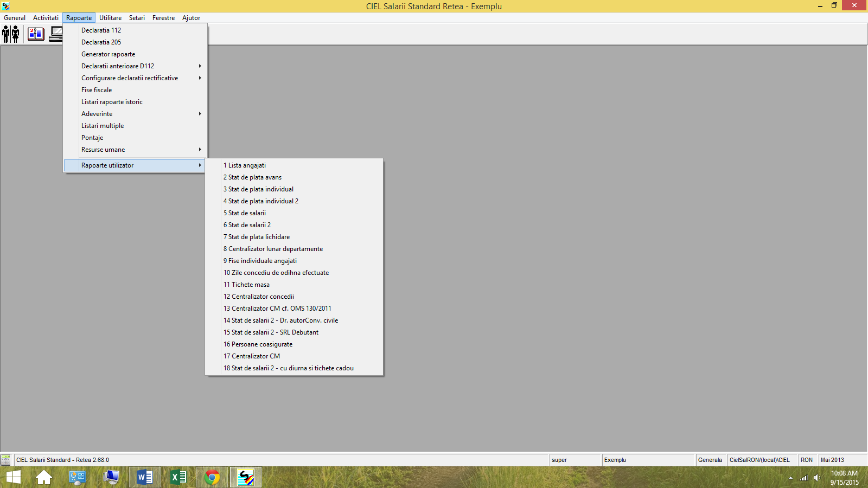This screenshot has height=488, width=868.
Task: Select 2 Stat de plata avans
Action: click(x=294, y=177)
